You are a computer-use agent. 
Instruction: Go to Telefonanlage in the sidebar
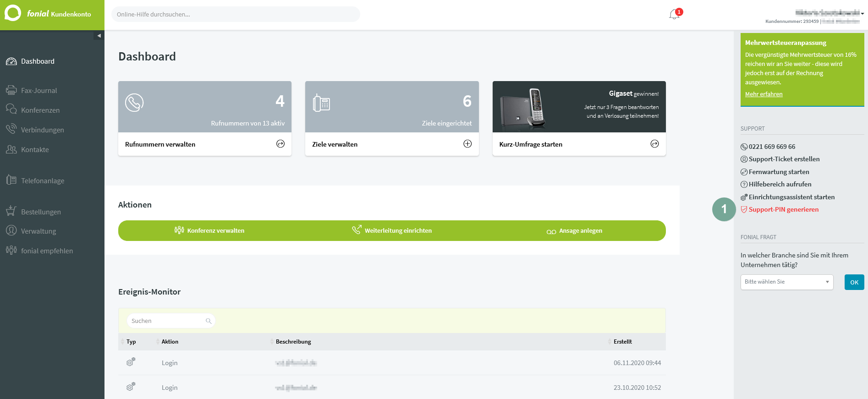point(43,181)
